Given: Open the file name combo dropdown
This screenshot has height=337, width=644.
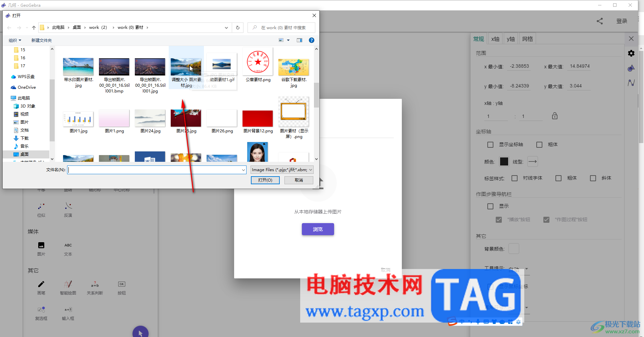Looking at the screenshot, I should tap(244, 170).
